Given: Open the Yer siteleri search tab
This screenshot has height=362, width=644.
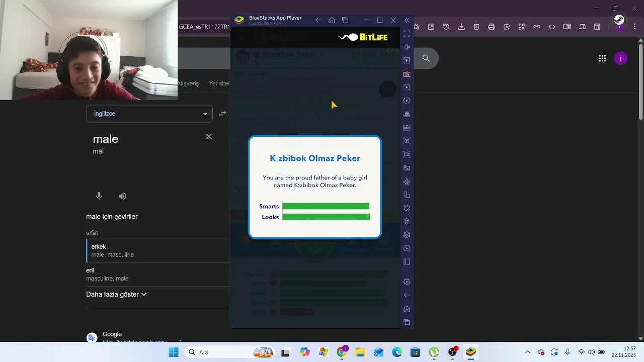Looking at the screenshot, I should coord(219,83).
